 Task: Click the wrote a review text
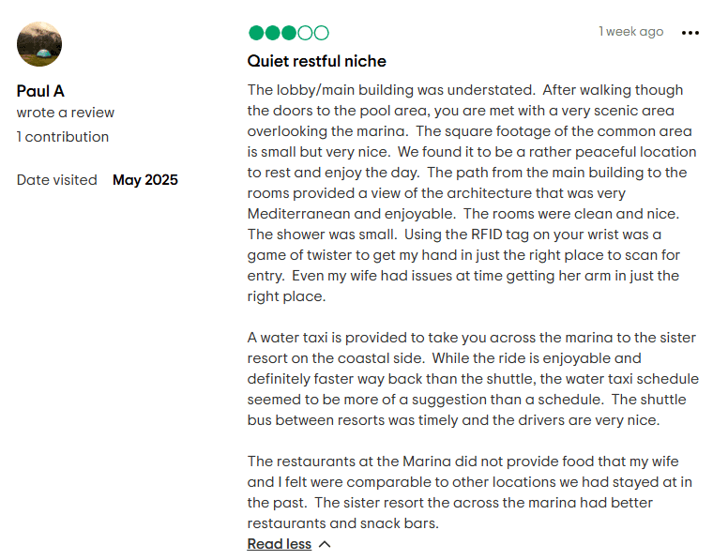66,113
